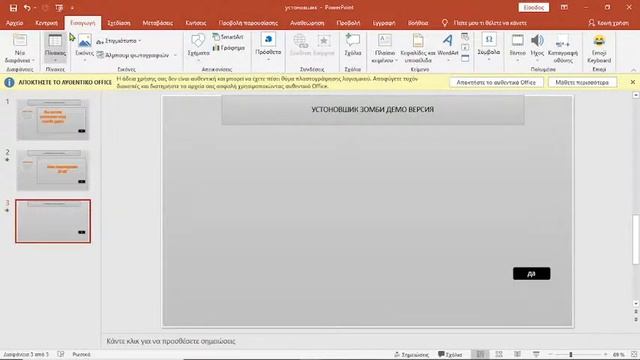Click Learn more (Μάθετε περισσότερα) button

[582, 82]
